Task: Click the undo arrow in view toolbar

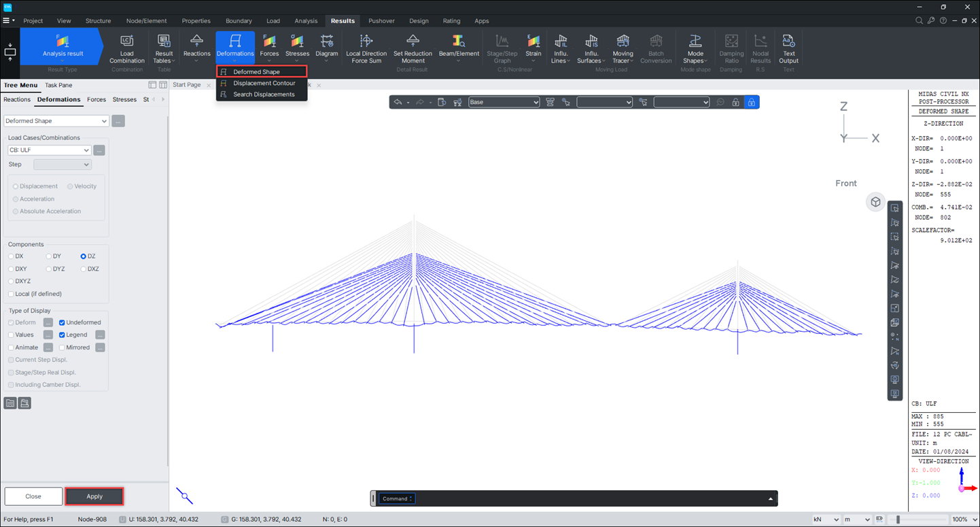Action: click(x=398, y=102)
